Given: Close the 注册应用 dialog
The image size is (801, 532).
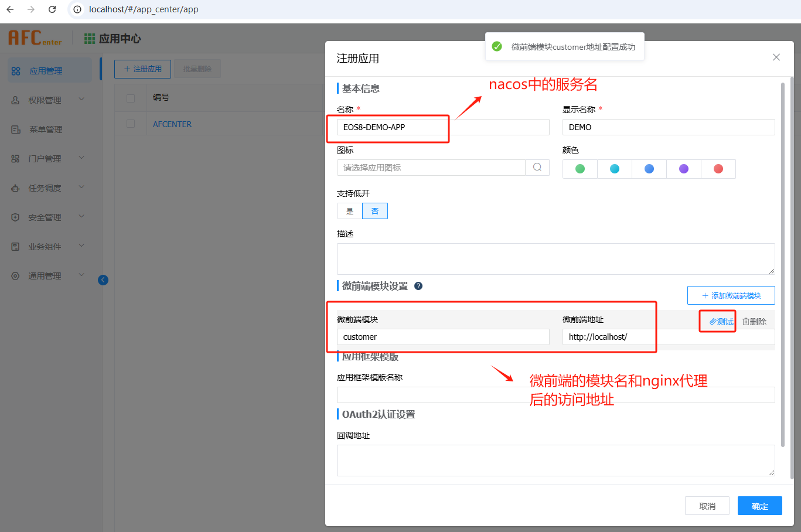Looking at the screenshot, I should click(x=776, y=57).
